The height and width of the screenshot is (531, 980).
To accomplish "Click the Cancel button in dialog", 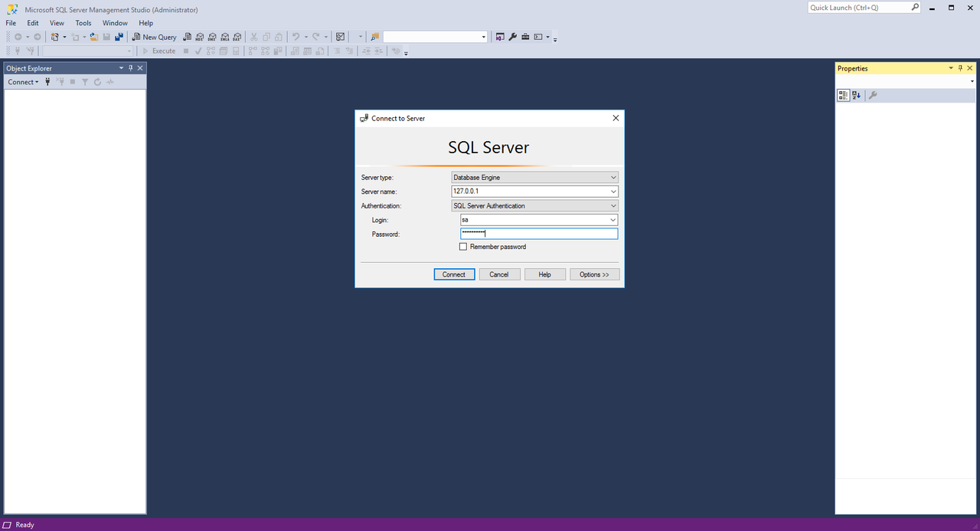I will (499, 274).
